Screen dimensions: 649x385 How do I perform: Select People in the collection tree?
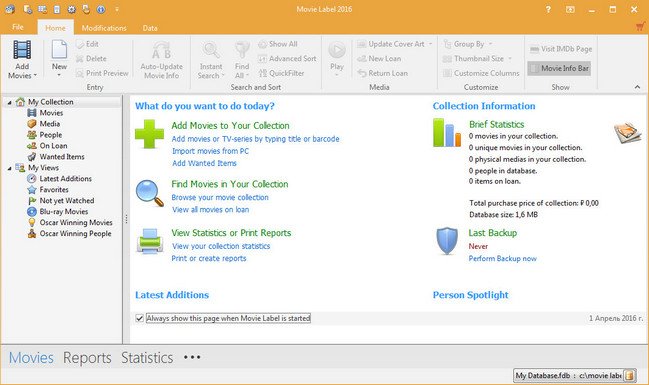(x=45, y=135)
